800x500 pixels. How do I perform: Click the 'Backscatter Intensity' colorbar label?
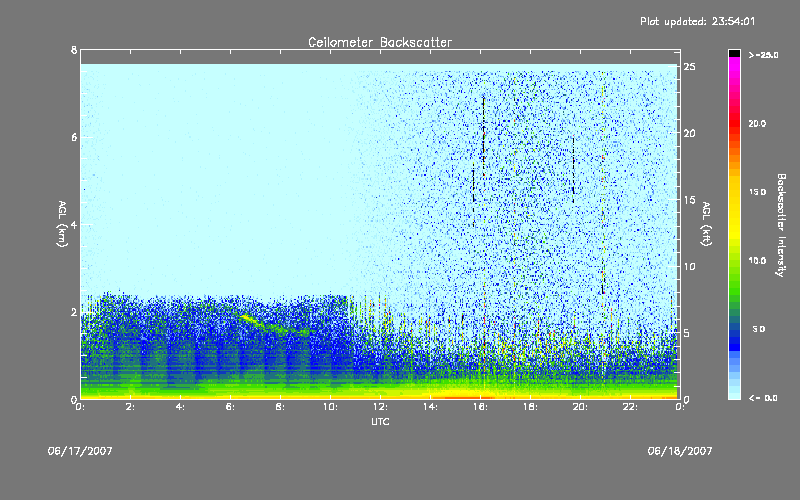tap(781, 225)
